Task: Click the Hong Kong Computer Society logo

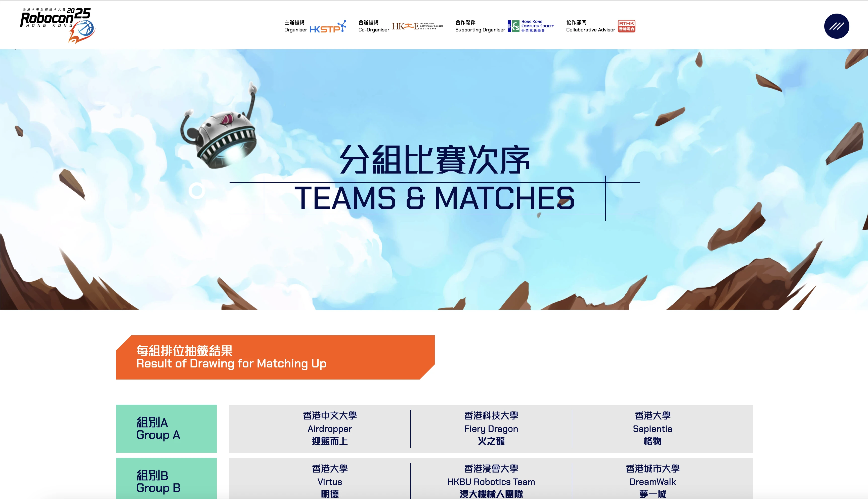Action: click(530, 26)
